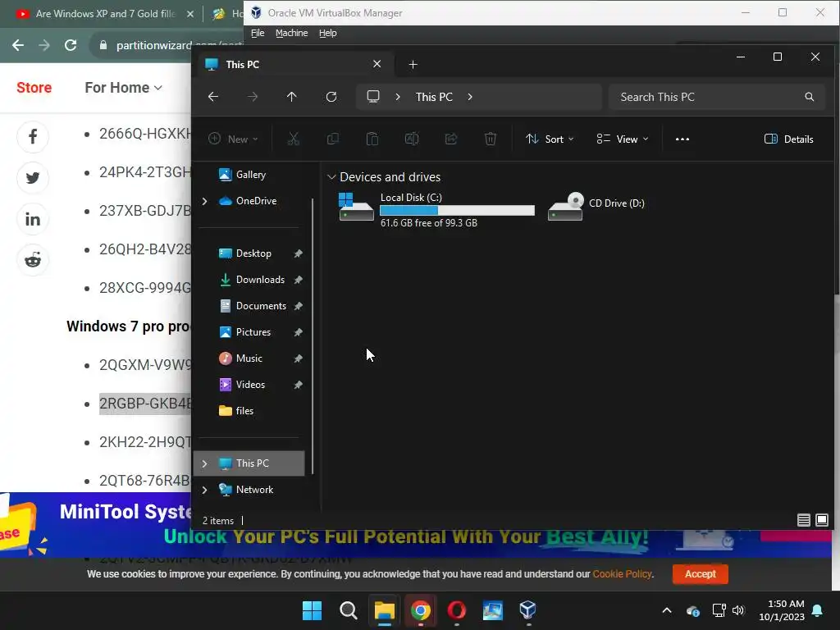Click Search This PC field
840x630 pixels.
coord(717,97)
